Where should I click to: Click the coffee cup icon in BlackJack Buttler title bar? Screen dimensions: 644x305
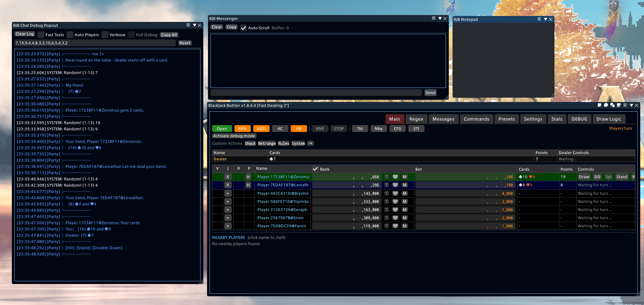tap(619, 105)
